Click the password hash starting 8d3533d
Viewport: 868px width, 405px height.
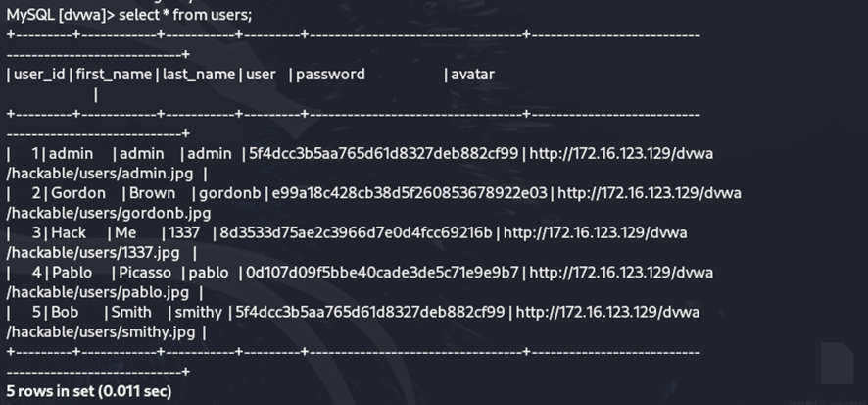click(356, 232)
